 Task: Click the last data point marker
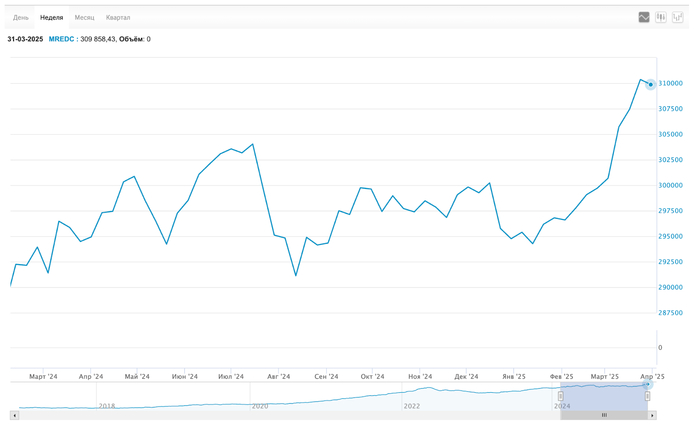[651, 84]
